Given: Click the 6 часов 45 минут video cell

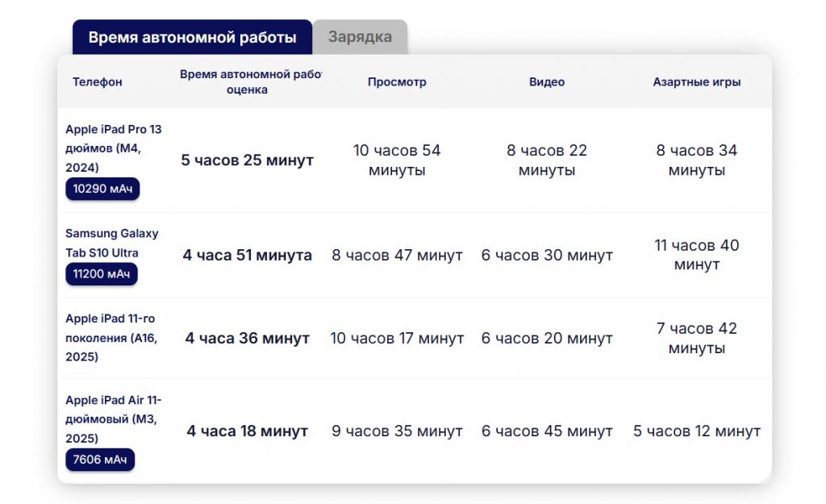Looking at the screenshot, I should click(547, 431).
